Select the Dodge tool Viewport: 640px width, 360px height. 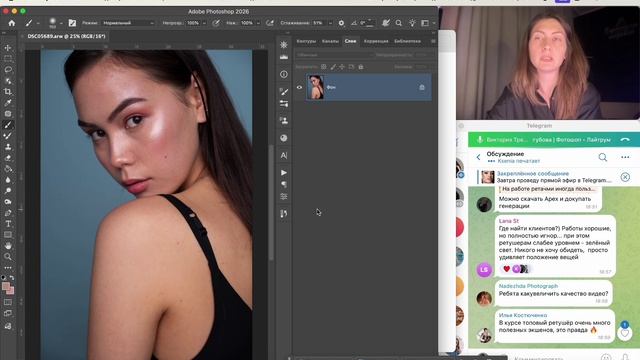pyautogui.click(x=8, y=191)
